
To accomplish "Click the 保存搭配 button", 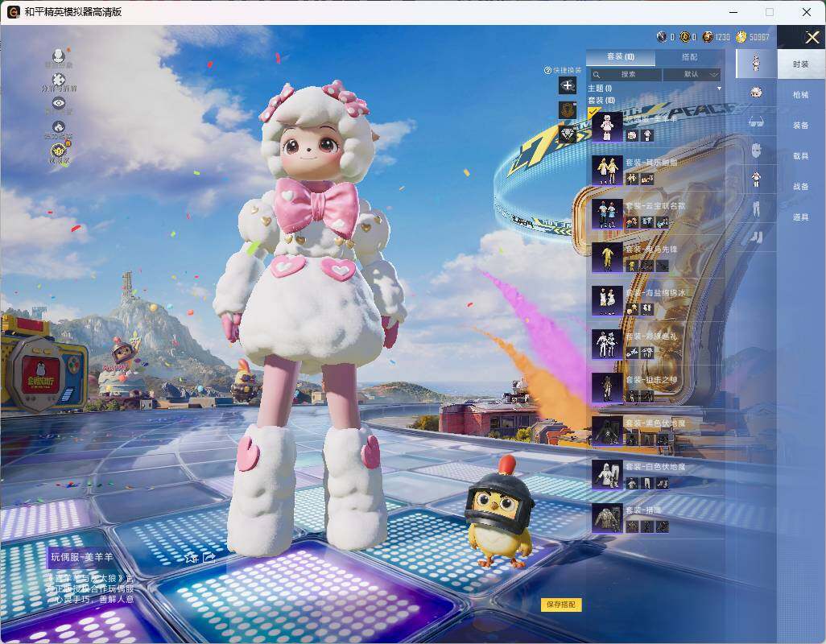I will [x=560, y=605].
